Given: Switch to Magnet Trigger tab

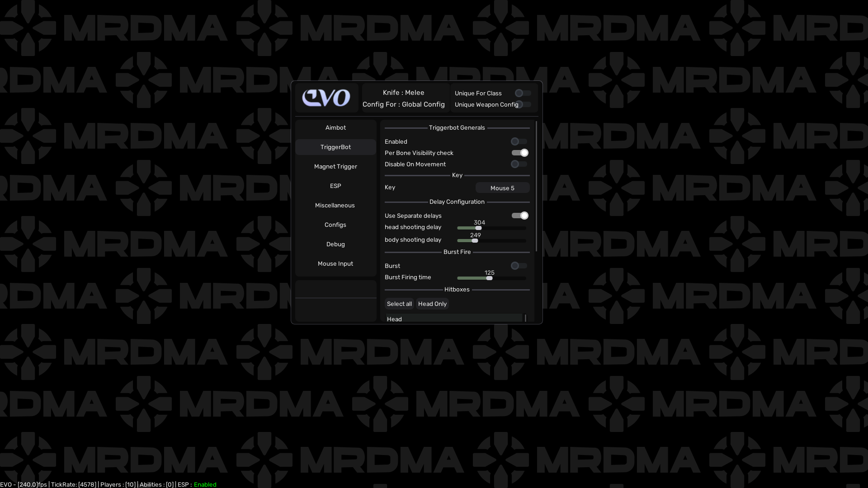Looking at the screenshot, I should [x=335, y=167].
